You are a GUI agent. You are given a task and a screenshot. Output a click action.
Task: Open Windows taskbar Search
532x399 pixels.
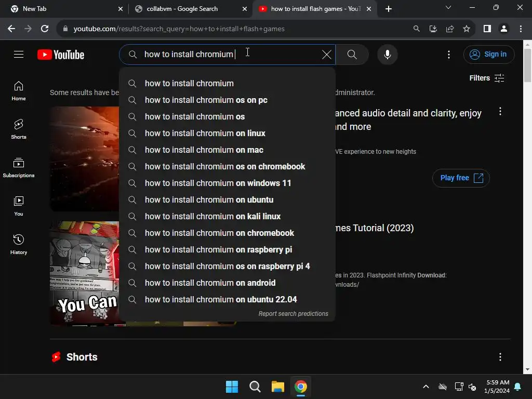[255, 387]
